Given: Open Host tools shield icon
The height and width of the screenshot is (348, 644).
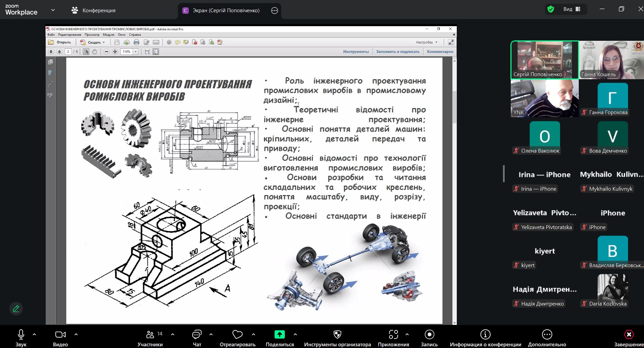Looking at the screenshot, I should pos(337,335).
